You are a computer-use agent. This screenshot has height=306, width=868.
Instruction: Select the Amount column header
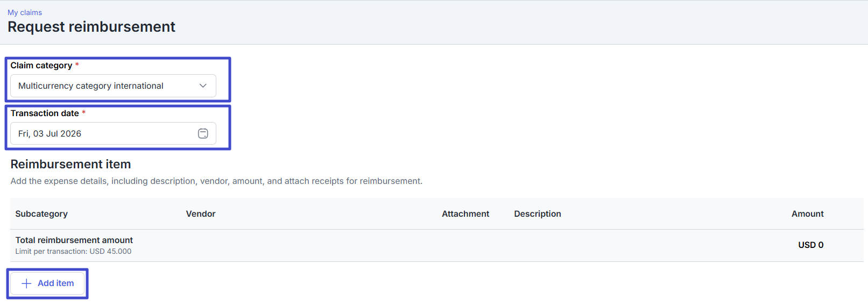[807, 214]
